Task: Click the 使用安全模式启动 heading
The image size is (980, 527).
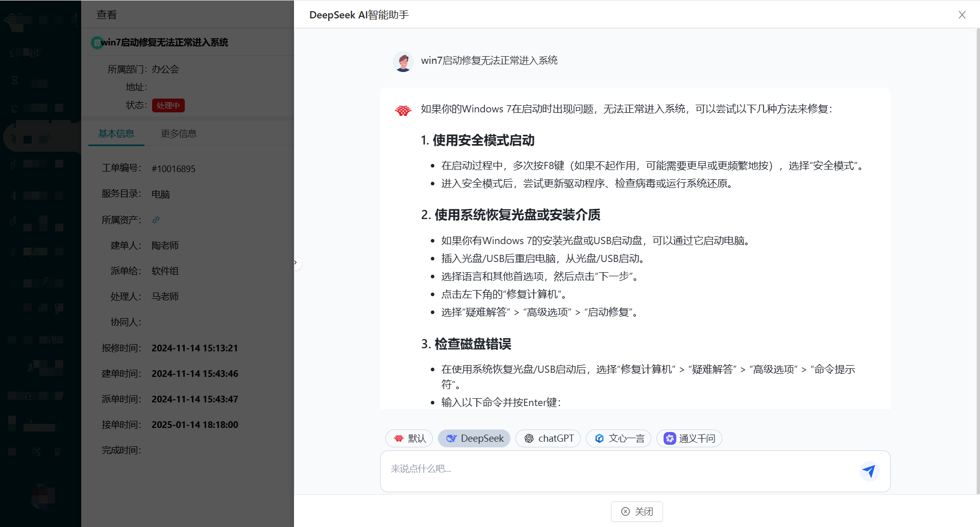Action: coord(478,140)
